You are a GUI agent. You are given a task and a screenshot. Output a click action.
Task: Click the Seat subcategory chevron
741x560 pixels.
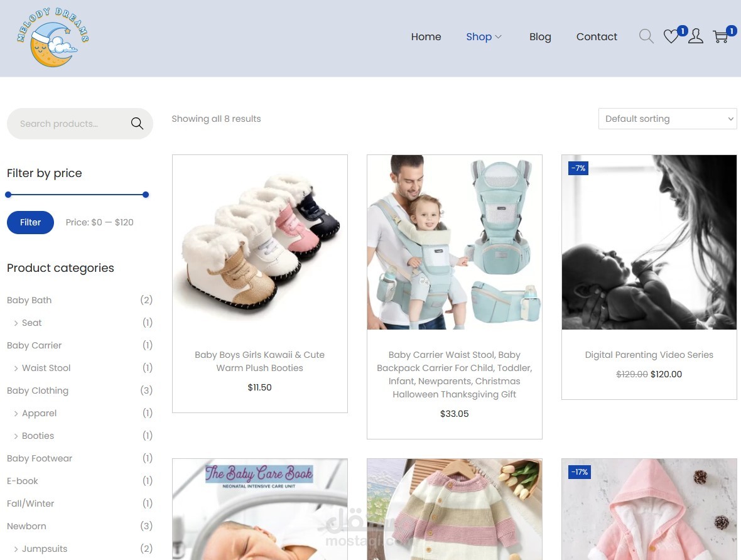[16, 323]
